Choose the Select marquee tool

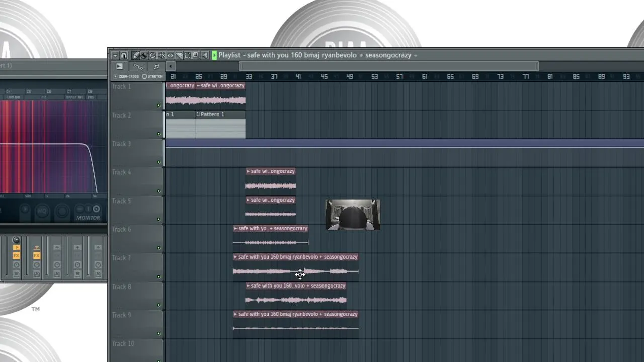(x=188, y=55)
